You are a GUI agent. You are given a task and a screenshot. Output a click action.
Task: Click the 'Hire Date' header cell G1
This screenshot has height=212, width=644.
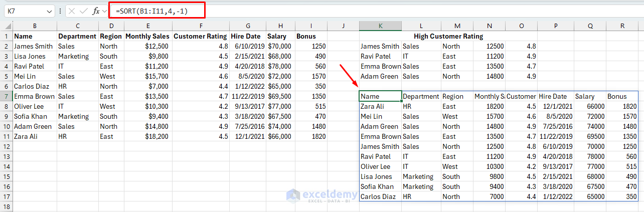click(248, 36)
